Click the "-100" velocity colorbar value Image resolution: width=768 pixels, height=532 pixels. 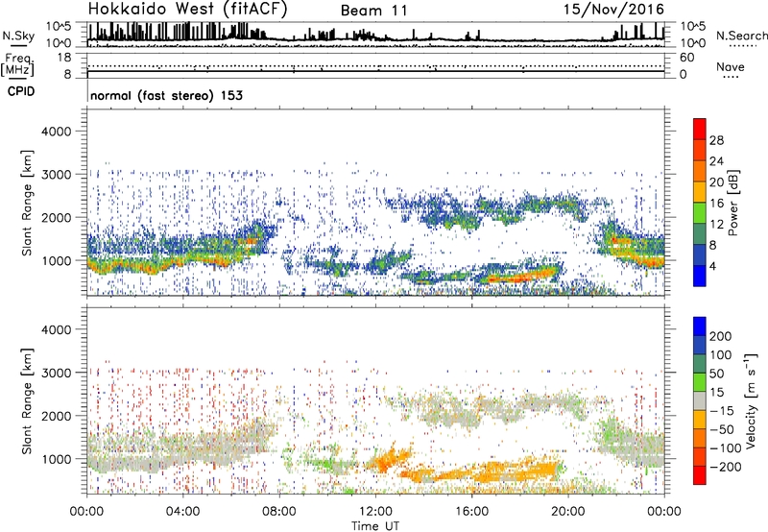(726, 448)
